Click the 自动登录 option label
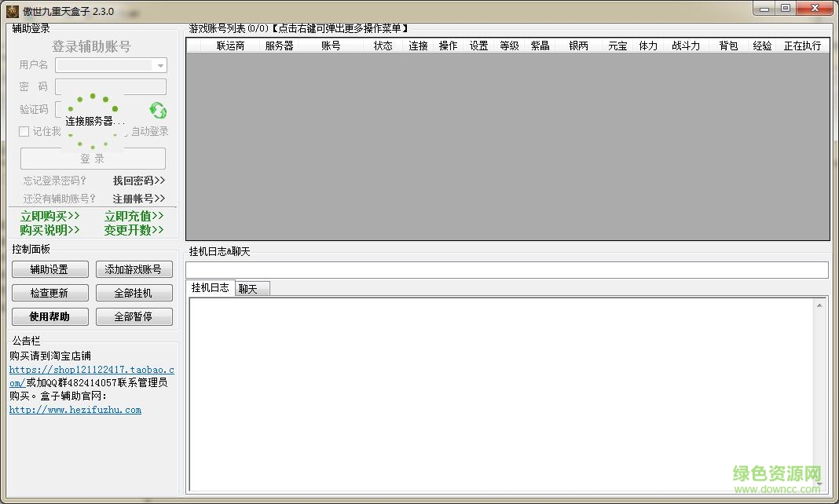 click(150, 131)
